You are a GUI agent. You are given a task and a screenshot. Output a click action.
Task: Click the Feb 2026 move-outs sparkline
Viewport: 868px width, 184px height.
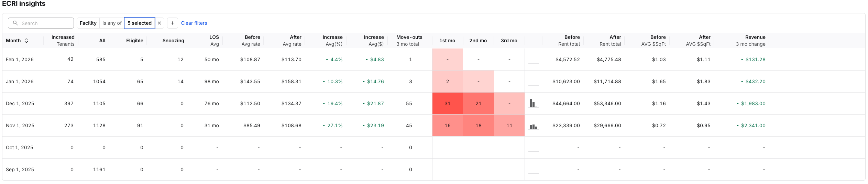(x=533, y=63)
